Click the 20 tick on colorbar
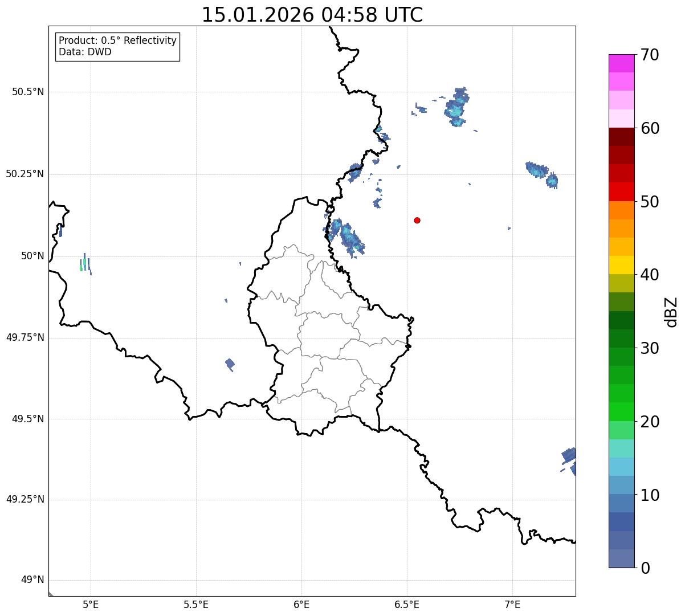 click(x=650, y=422)
